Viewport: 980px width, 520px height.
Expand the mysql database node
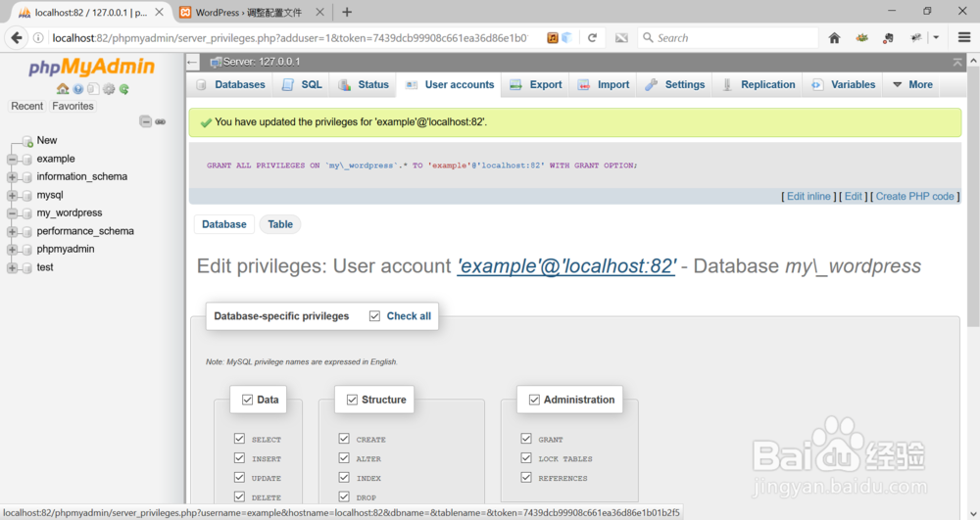click(12, 196)
